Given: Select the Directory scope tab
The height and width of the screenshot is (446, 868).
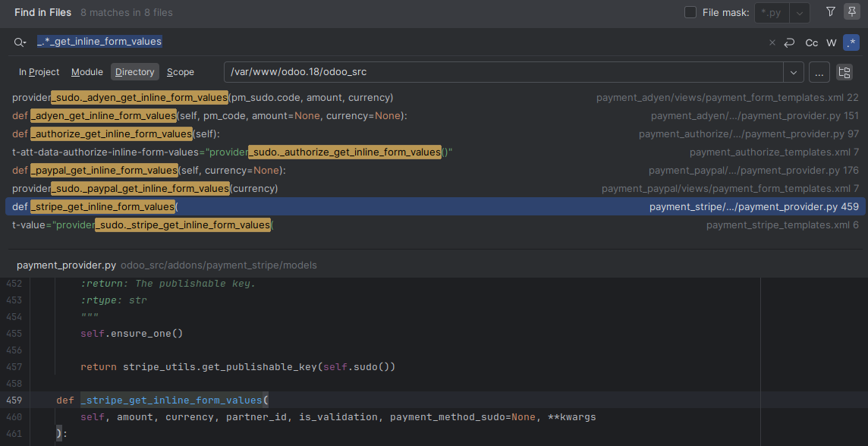Looking at the screenshot, I should [x=134, y=72].
